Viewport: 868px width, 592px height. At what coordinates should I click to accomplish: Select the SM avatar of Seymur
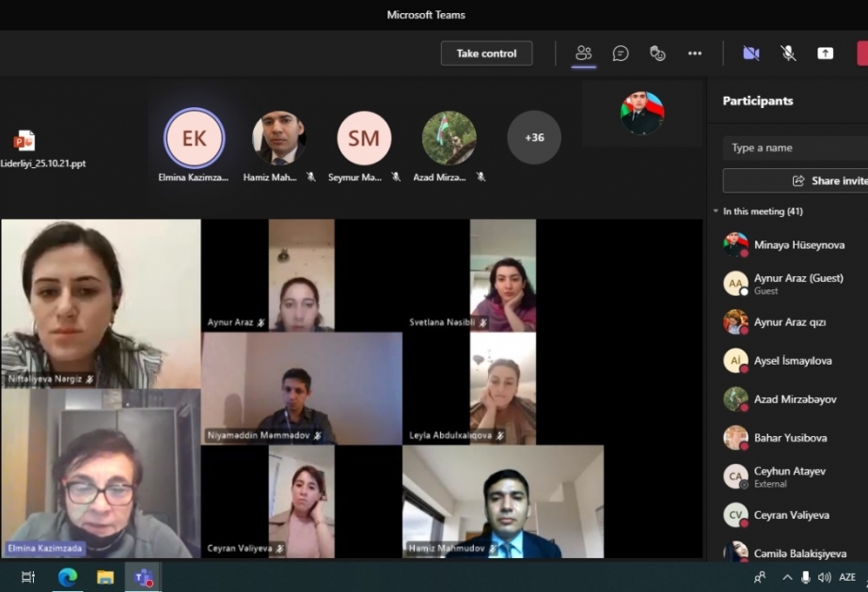(x=364, y=138)
